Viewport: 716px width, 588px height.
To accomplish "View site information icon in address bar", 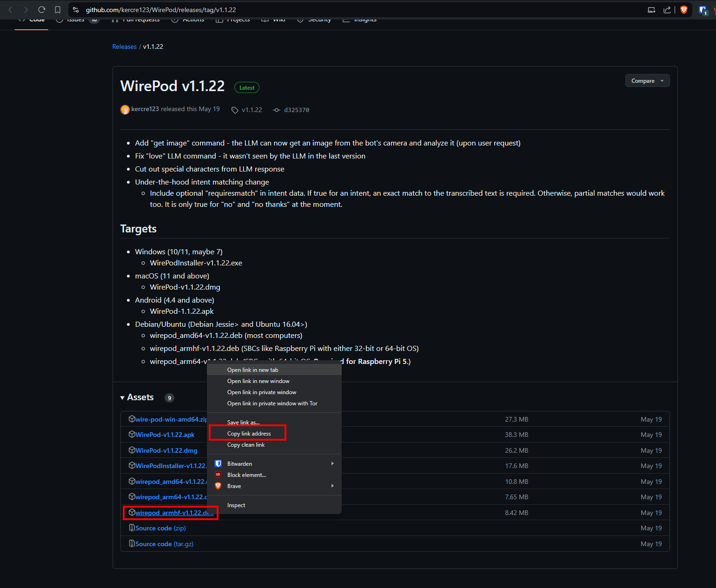I will [76, 10].
